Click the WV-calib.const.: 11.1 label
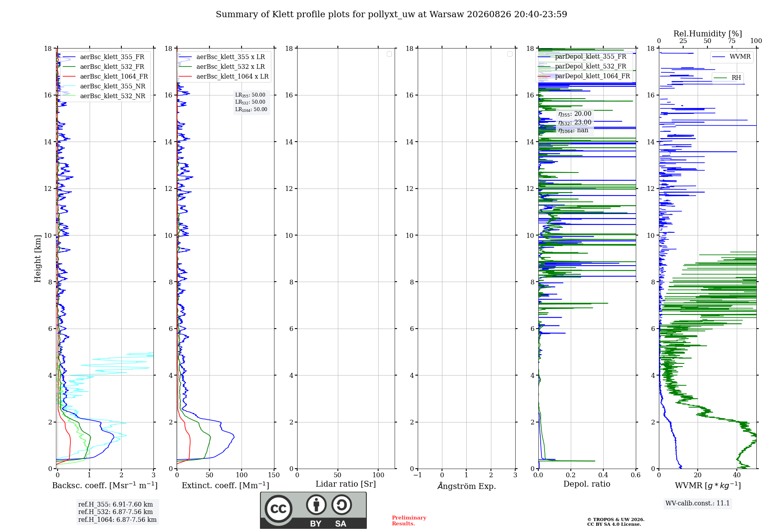Image resolution: width=783 pixels, height=532 pixels. [x=698, y=503]
